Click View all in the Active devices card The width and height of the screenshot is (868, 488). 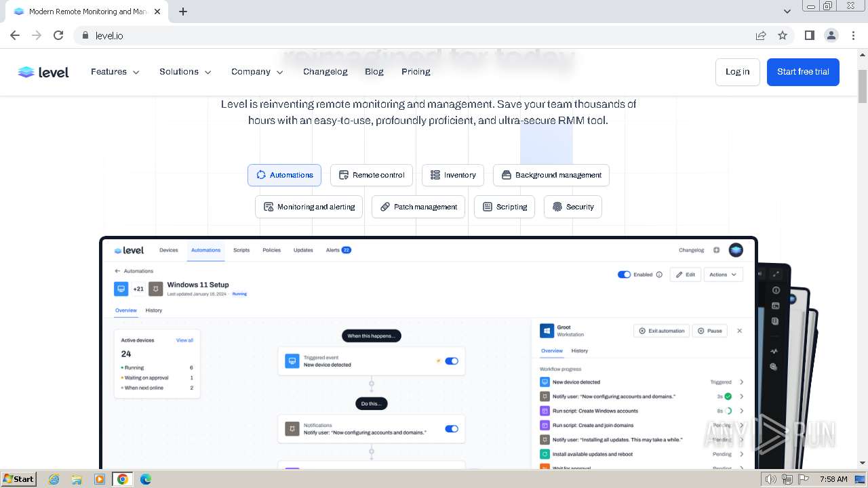point(184,340)
